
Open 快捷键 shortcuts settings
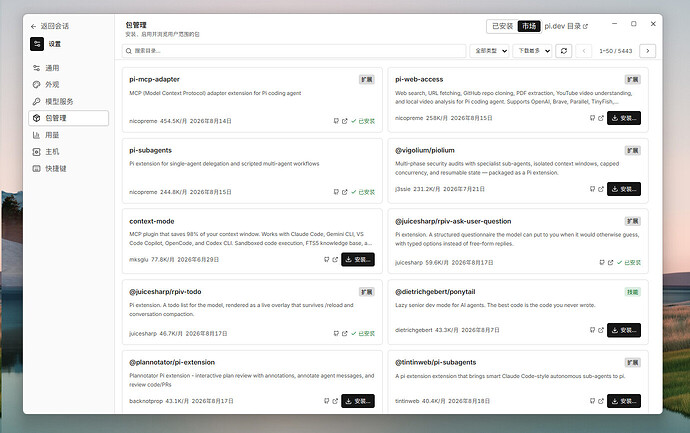[68, 168]
